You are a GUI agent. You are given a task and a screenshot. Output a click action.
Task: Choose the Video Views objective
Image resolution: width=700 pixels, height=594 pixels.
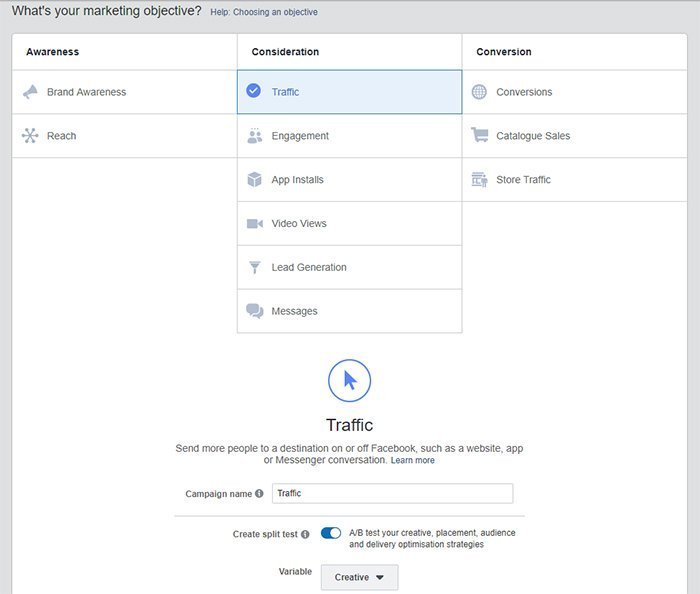click(x=350, y=223)
